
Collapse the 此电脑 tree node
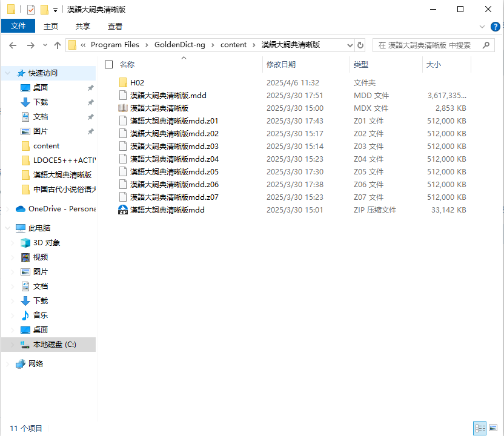8,228
